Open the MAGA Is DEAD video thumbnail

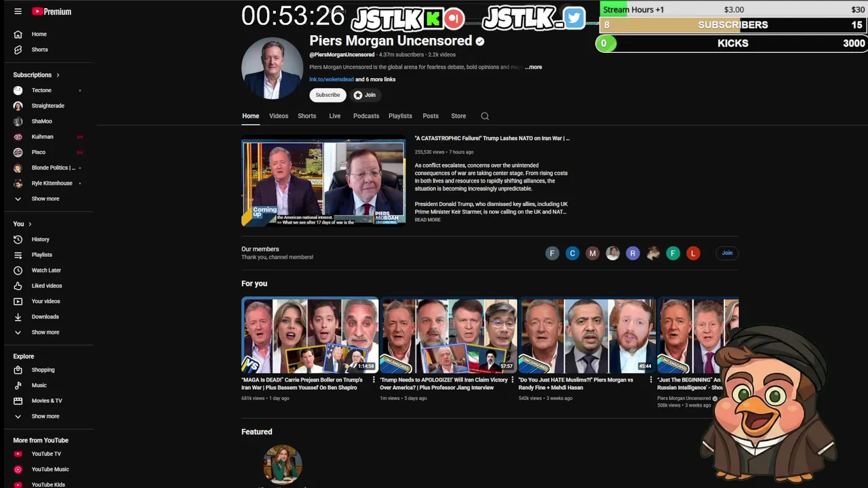point(310,335)
